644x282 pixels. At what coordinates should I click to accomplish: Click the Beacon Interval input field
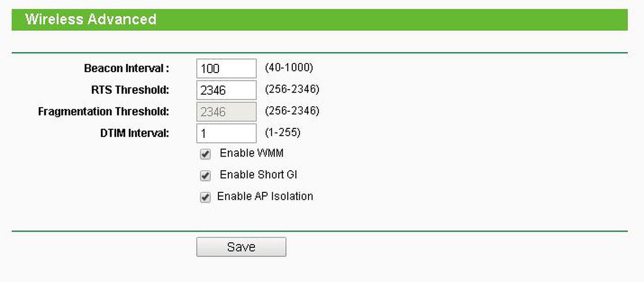(x=226, y=68)
